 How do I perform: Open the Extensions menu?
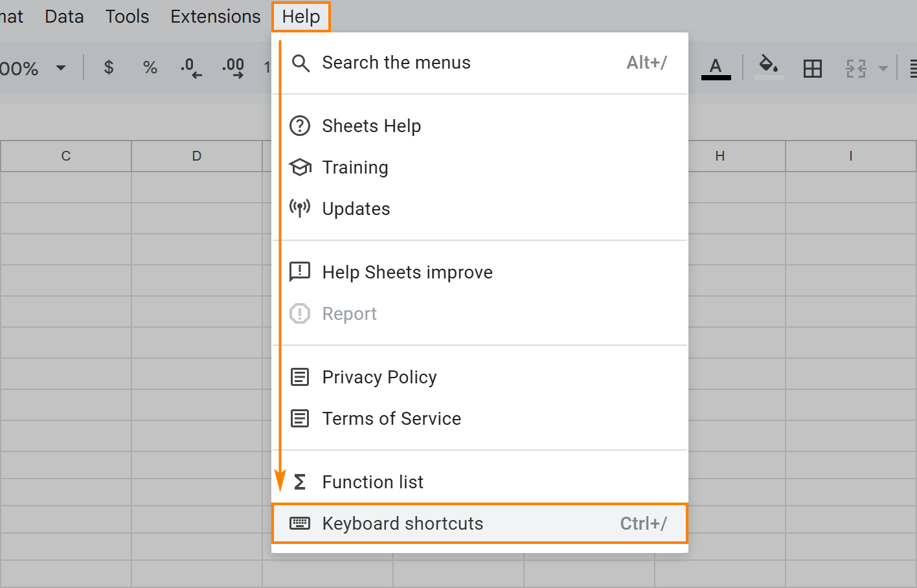215,16
